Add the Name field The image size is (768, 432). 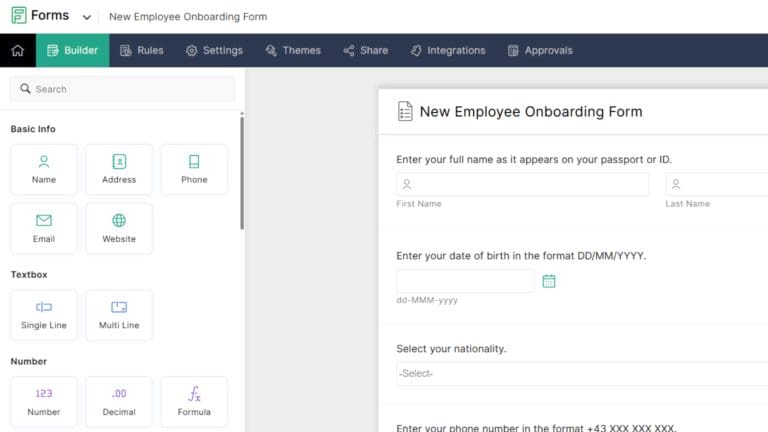click(44, 169)
